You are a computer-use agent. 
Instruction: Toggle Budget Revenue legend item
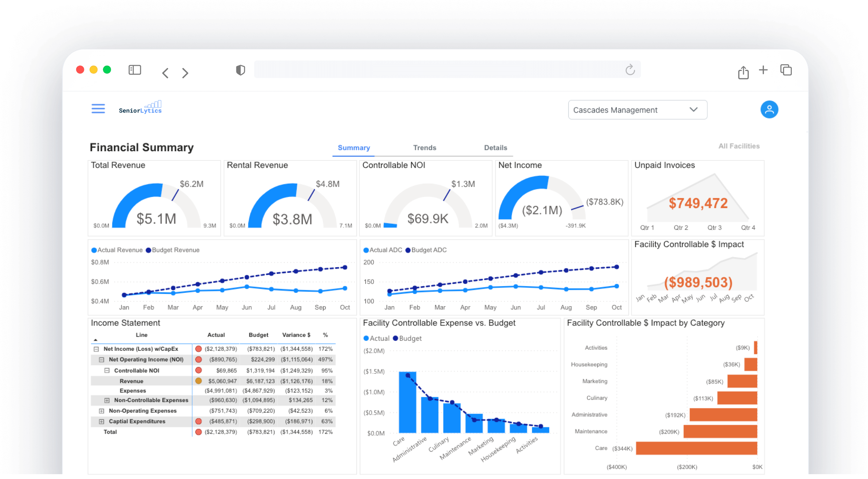[173, 250]
